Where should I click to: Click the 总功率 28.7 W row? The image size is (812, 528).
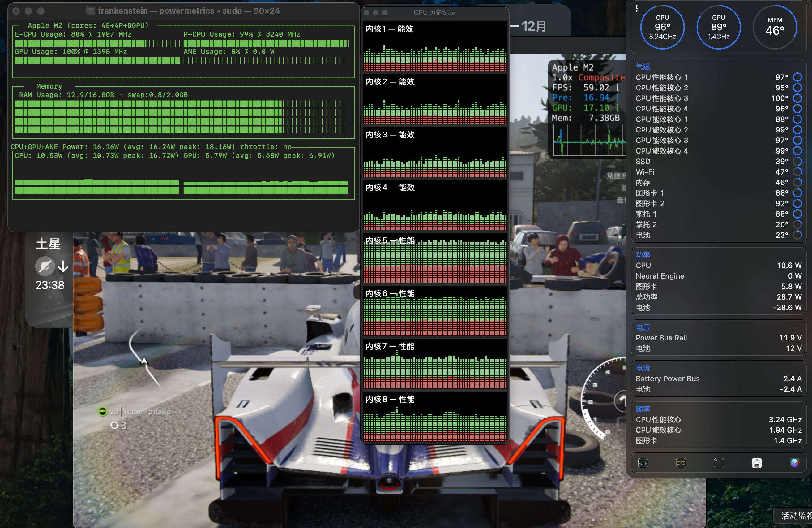(x=719, y=297)
